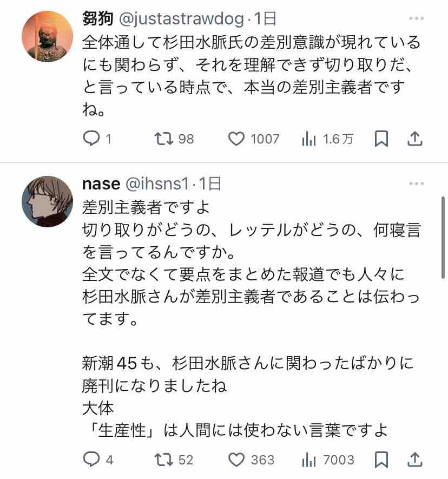Open the nase display name link
The width and height of the screenshot is (448, 479).
(101, 184)
